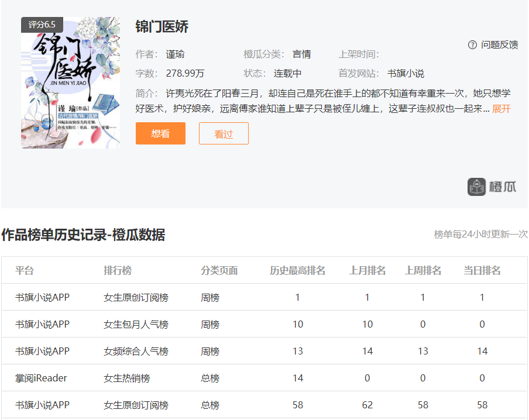This screenshot has height=420, width=529.
Task: Open the 问题反馈 feedback link
Action: click(499, 44)
